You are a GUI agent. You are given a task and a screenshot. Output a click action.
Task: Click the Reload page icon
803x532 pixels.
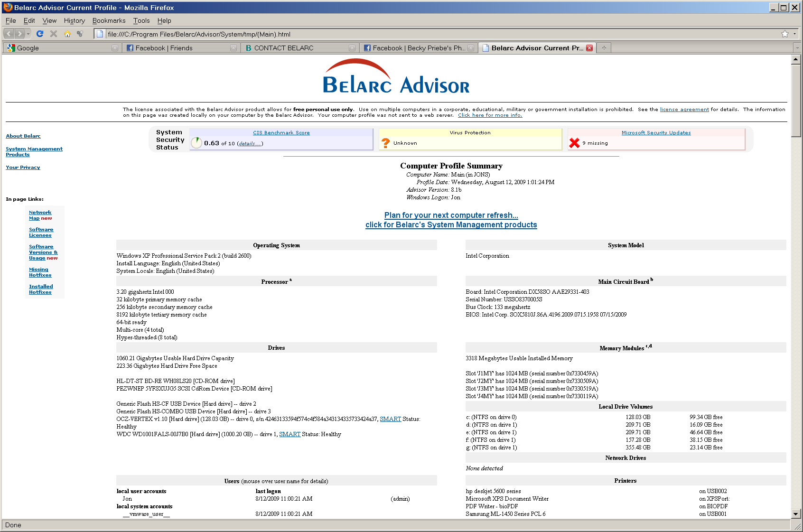tap(39, 34)
